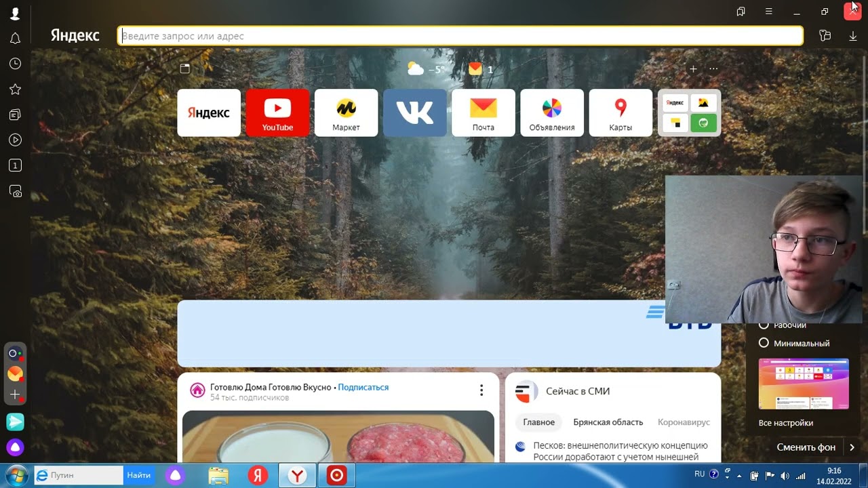The height and width of the screenshot is (488, 868).
Task: Open Yandex Mail icon in sidebar dock
Action: (x=15, y=373)
